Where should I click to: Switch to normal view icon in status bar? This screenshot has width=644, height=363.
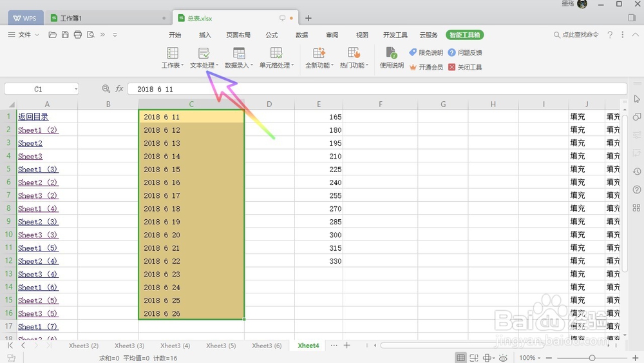pos(461,358)
